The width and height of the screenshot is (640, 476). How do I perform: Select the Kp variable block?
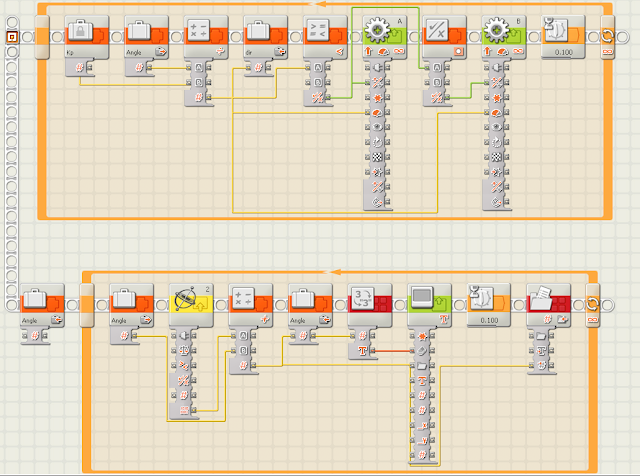[87, 38]
